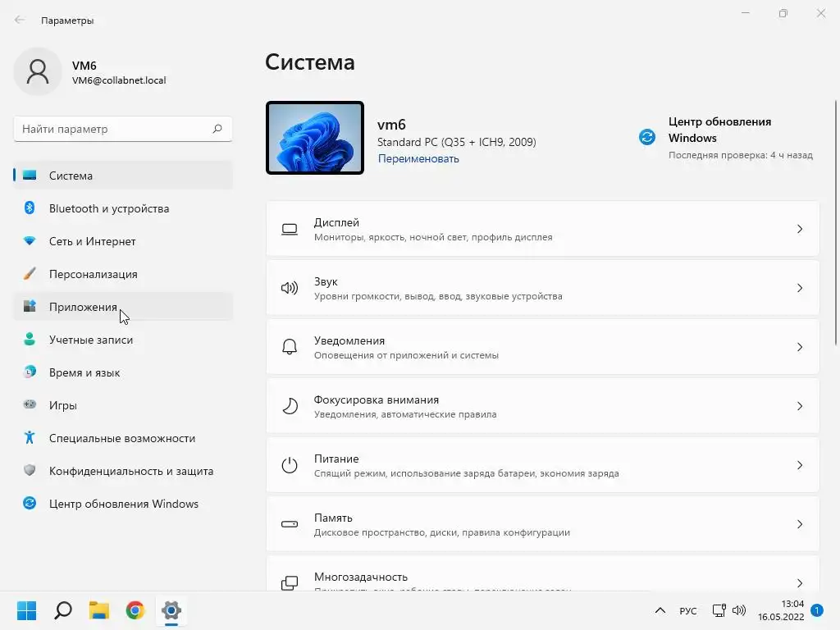Click the Дисплей laptop icon
840x630 pixels.
tap(290, 230)
